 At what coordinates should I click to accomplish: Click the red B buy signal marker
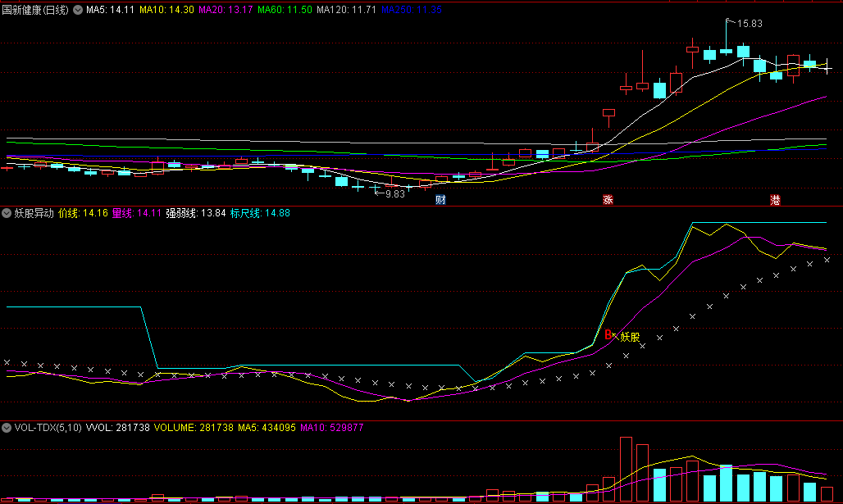coord(608,334)
